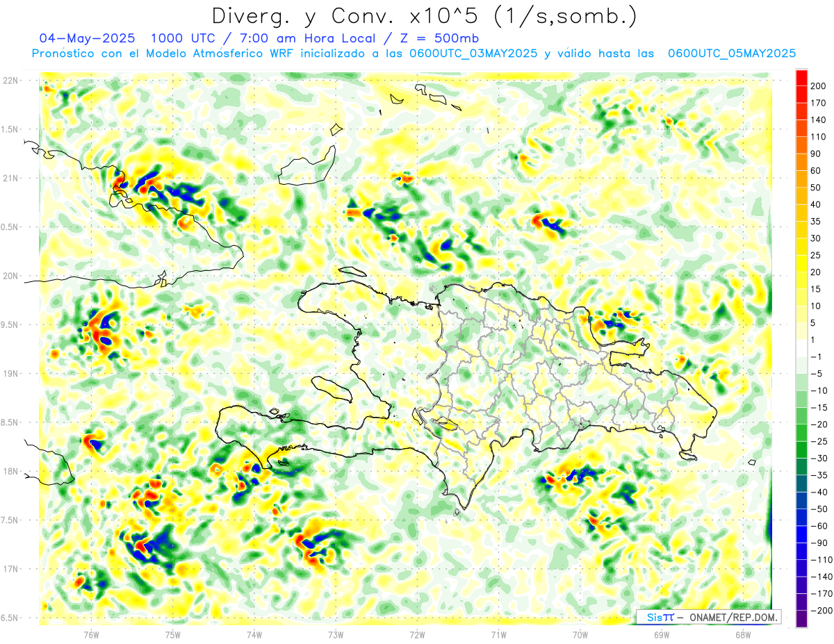Click the "19N" latitude label
Image resolution: width=834 pixels, height=644 pixels.
point(10,374)
